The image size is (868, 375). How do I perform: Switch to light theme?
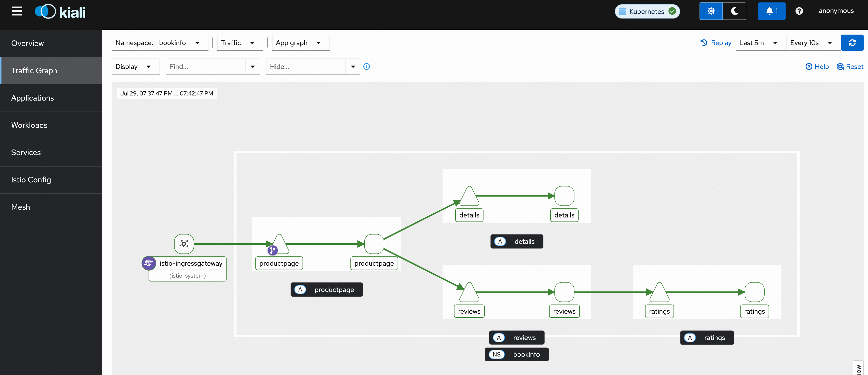(x=711, y=11)
